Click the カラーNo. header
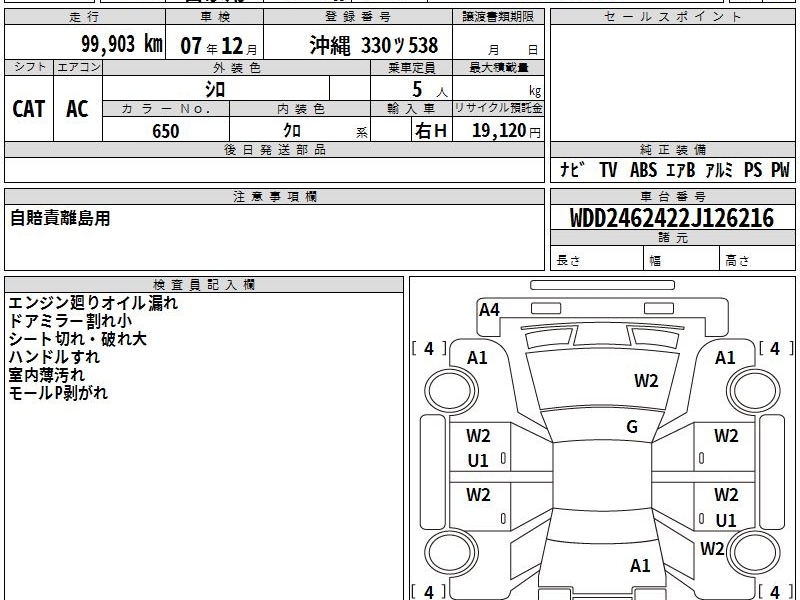This screenshot has width=800, height=600. click(x=166, y=109)
